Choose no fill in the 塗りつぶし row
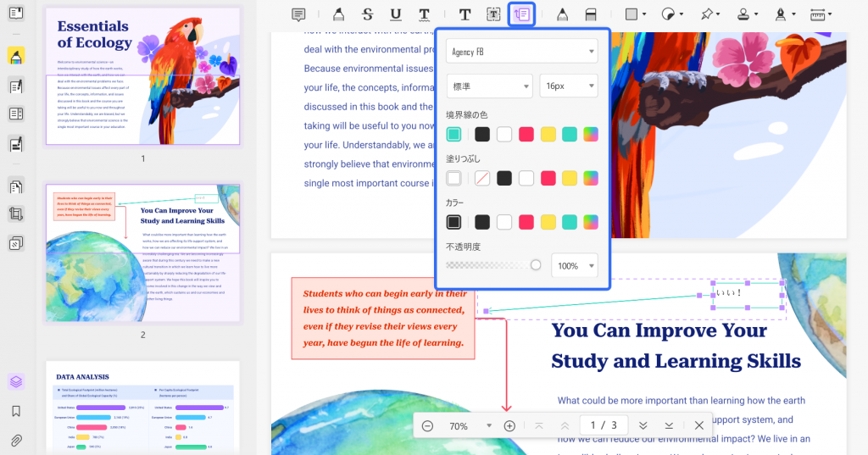The height and width of the screenshot is (455, 868). pos(482,178)
